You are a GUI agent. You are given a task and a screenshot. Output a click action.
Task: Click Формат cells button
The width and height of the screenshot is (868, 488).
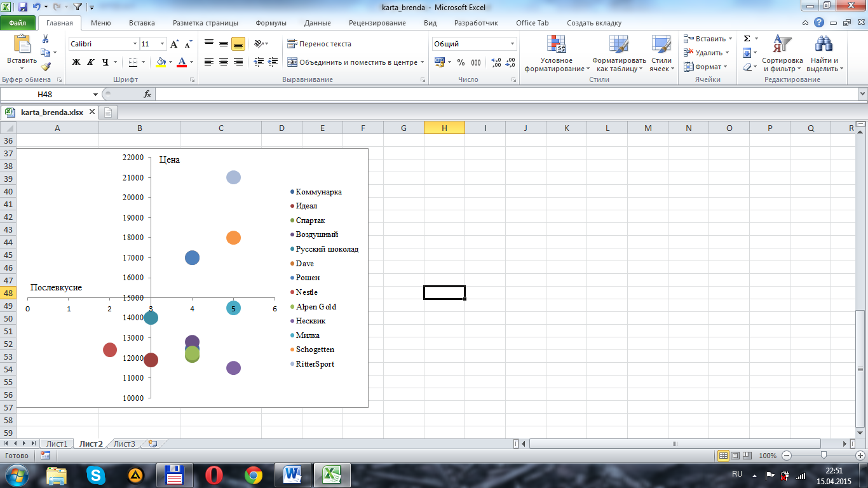(706, 67)
